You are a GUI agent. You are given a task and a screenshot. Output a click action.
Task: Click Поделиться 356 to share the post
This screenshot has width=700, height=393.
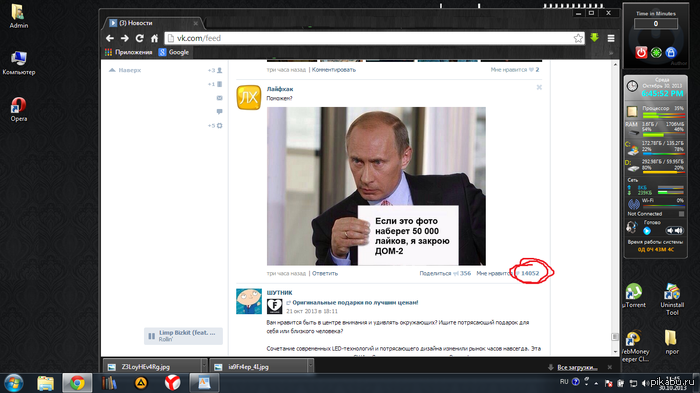[445, 273]
